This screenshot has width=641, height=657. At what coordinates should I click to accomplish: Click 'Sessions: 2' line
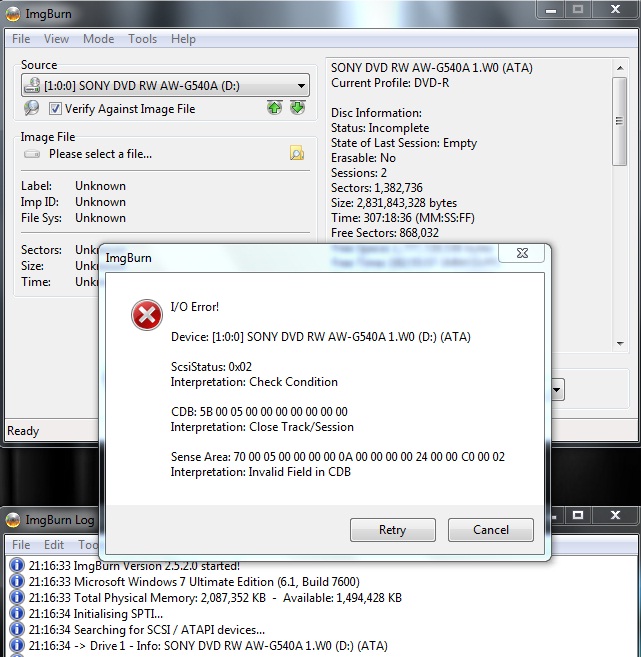[x=359, y=173]
